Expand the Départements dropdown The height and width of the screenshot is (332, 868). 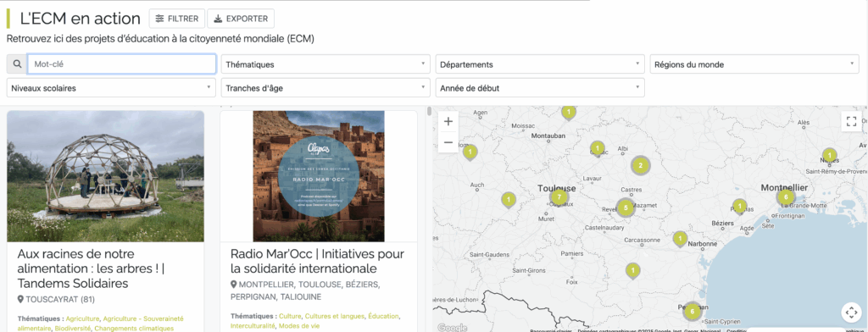pyautogui.click(x=540, y=64)
